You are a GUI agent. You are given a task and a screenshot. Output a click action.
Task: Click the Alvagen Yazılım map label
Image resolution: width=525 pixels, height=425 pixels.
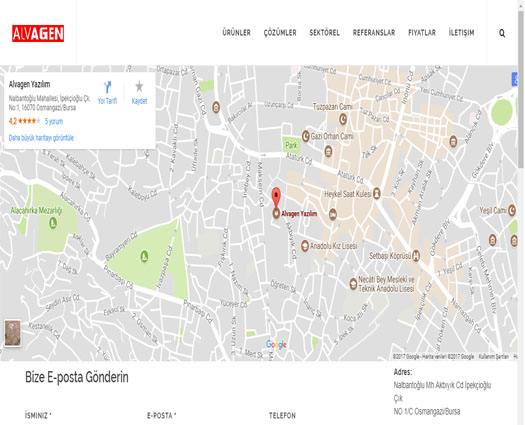pyautogui.click(x=299, y=214)
